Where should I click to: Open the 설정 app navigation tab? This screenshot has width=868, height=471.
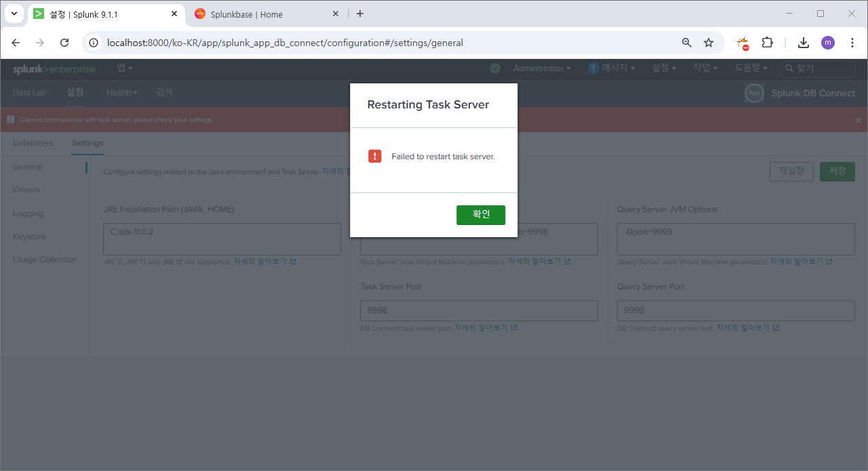75,93
